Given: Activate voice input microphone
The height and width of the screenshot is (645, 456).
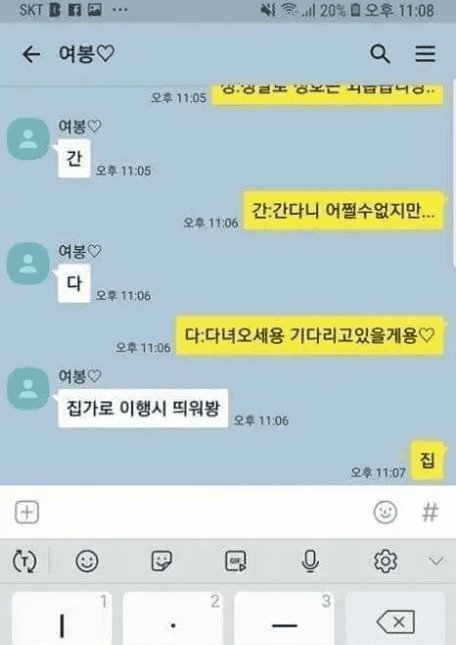Looking at the screenshot, I should pyautogui.click(x=310, y=561).
